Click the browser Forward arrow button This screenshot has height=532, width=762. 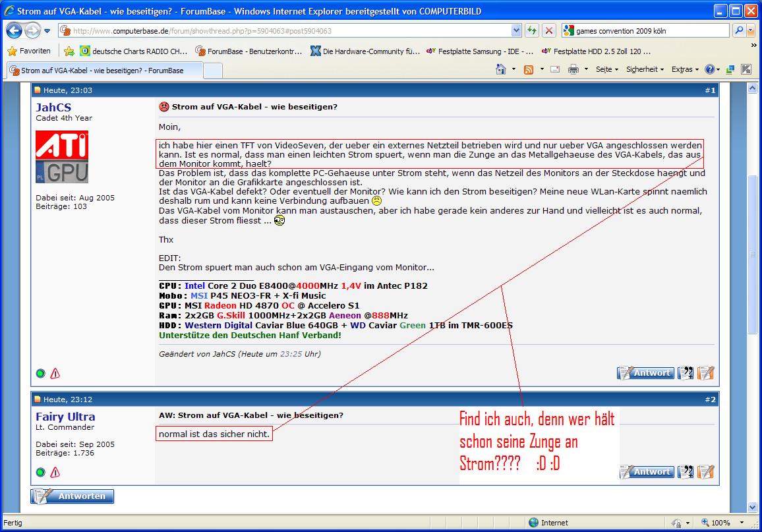[x=32, y=30]
